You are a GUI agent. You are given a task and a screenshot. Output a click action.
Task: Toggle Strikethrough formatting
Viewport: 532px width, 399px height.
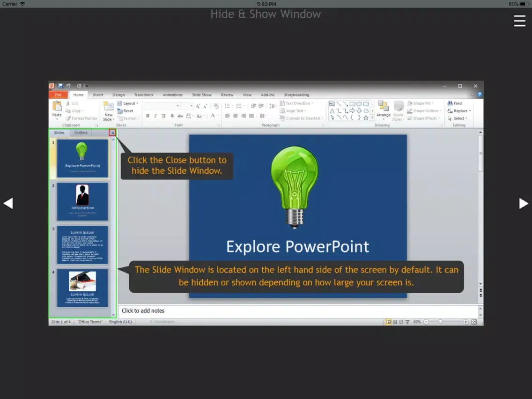click(180, 116)
